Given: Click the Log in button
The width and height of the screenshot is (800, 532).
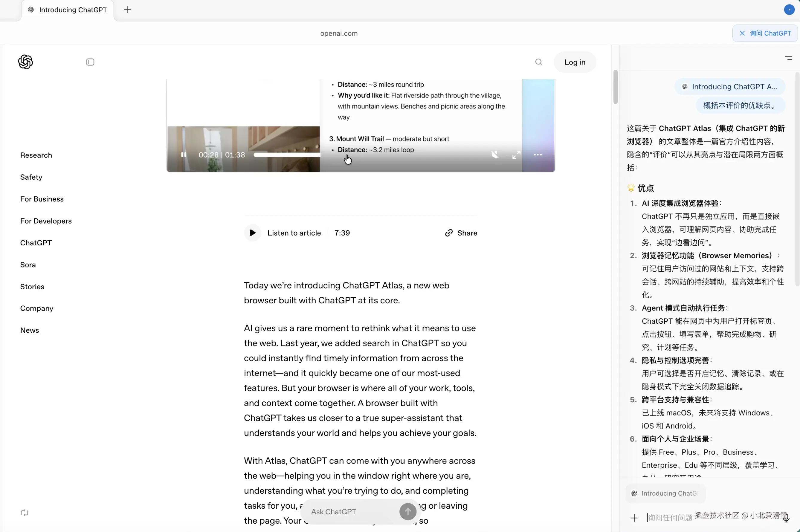Looking at the screenshot, I should 575,62.
